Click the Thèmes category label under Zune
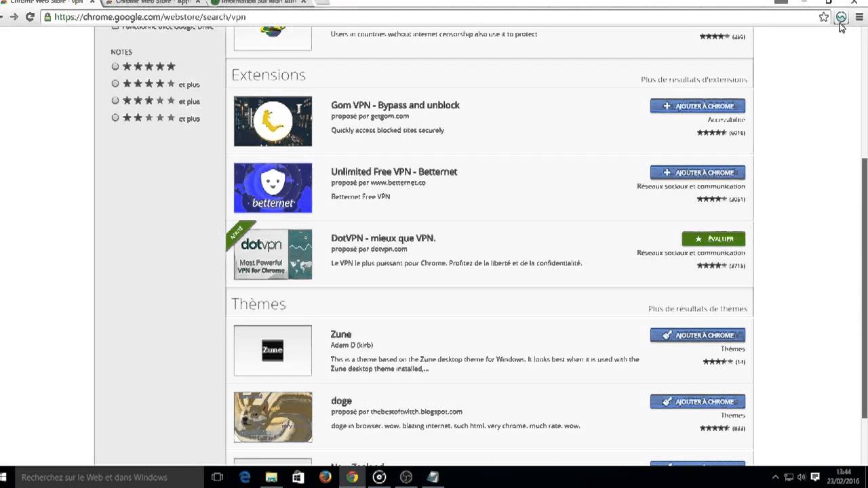 coord(733,349)
